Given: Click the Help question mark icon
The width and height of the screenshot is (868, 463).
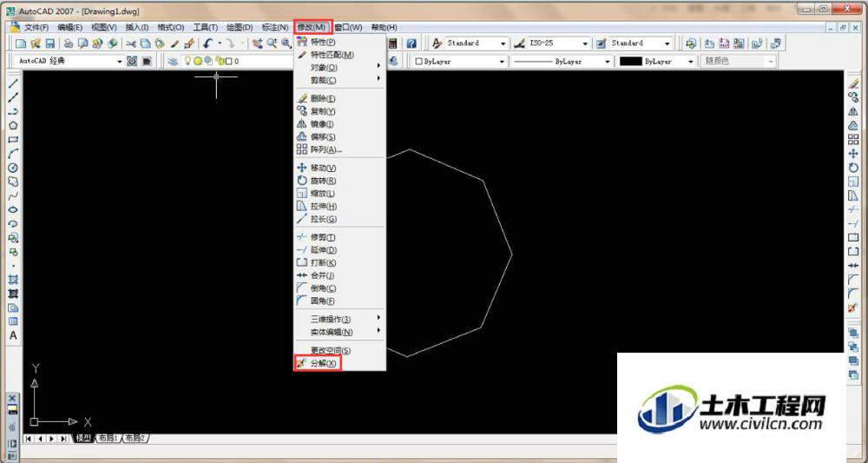Looking at the screenshot, I should (411, 43).
